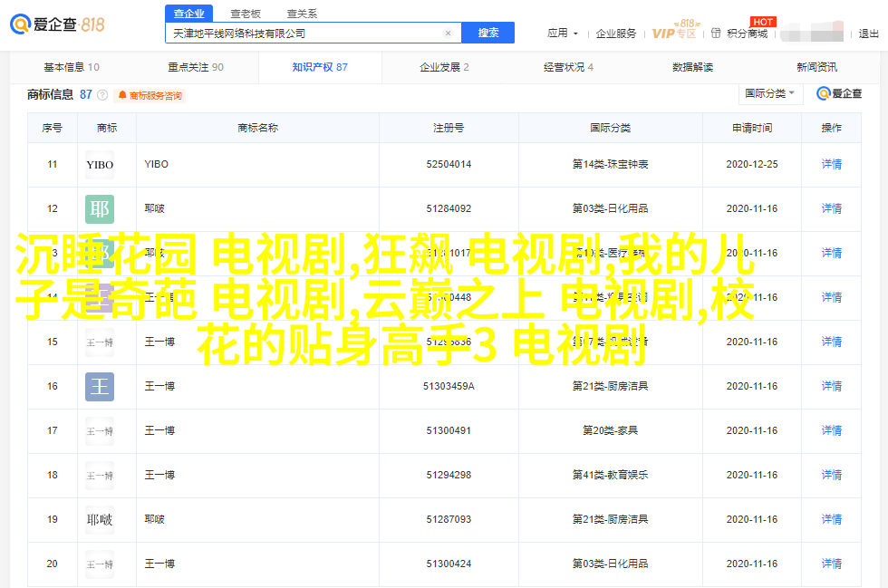Expand the 应用 dropdown menu
Image resolution: width=888 pixels, height=588 pixels.
562,33
